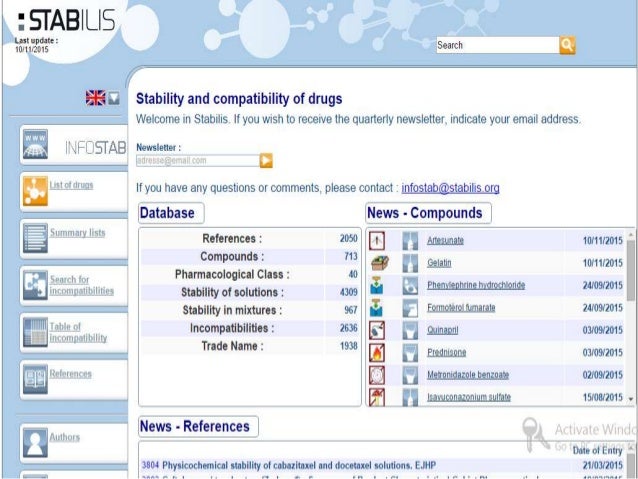Click the vial form icon beside Artesunate
638x479 pixels.
coord(410,241)
